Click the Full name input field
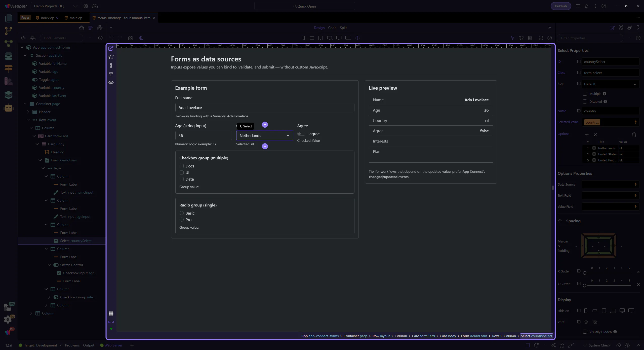 click(264, 108)
